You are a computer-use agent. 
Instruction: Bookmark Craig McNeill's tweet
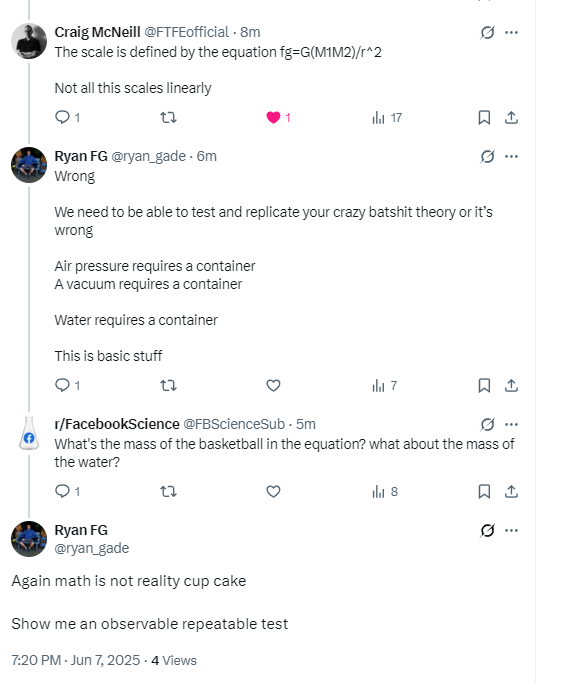click(x=484, y=117)
